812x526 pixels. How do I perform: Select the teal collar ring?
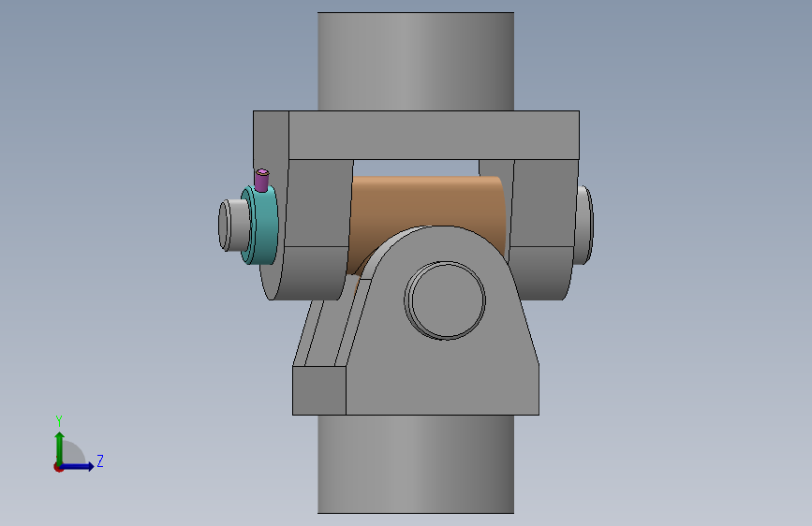click(263, 226)
